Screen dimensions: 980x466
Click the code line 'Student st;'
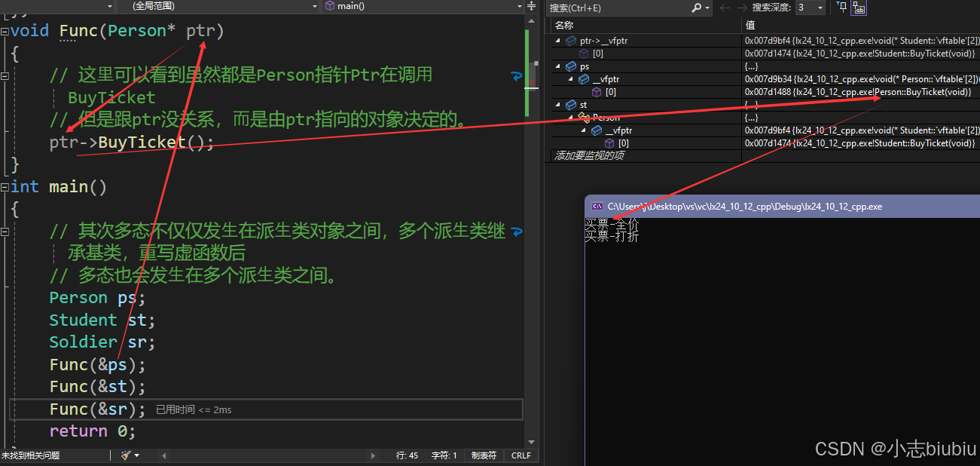[x=102, y=320]
